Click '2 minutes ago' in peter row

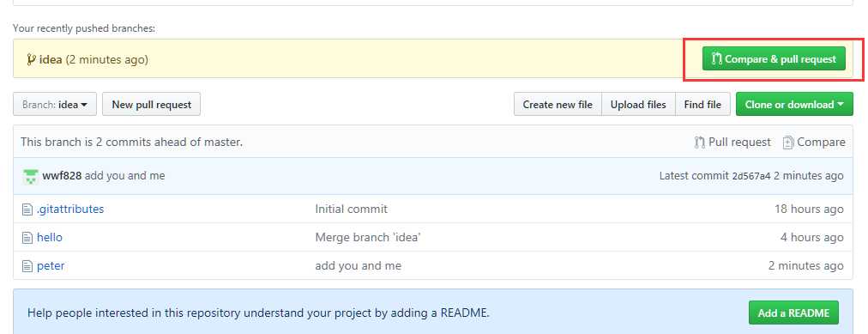(806, 266)
